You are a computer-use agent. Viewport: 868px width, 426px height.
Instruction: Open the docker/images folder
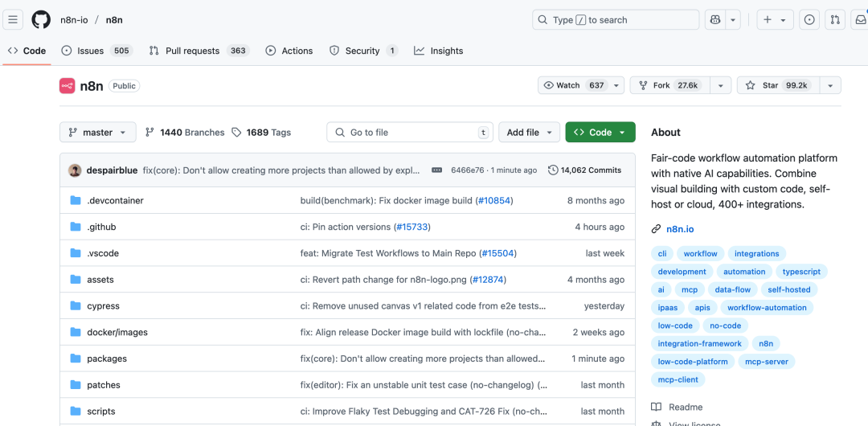(x=117, y=333)
